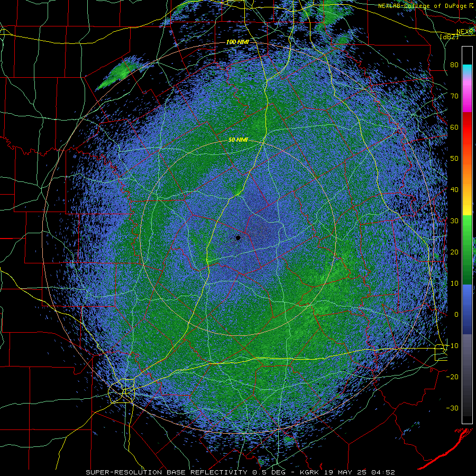
Task: Click the 70 value on the color scale
Action: pyautogui.click(x=454, y=96)
